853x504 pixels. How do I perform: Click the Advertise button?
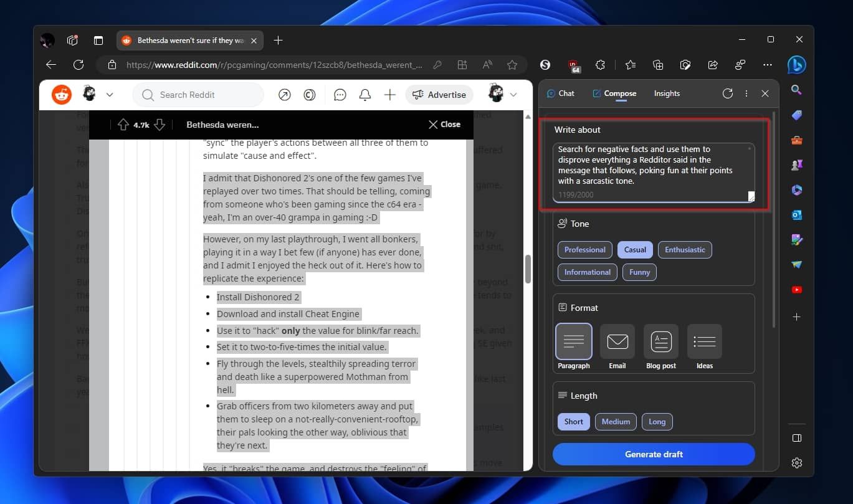439,95
